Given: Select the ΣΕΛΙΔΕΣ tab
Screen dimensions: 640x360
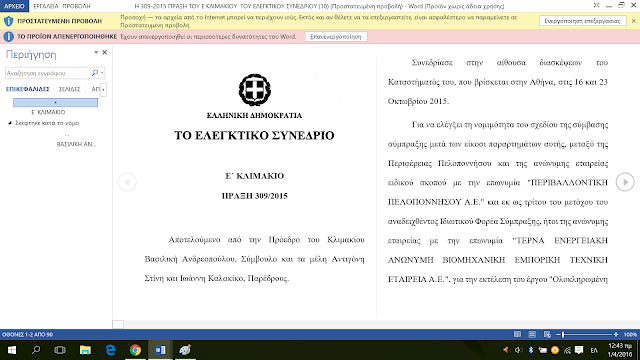Looking at the screenshot, I should pyautogui.click(x=69, y=89).
